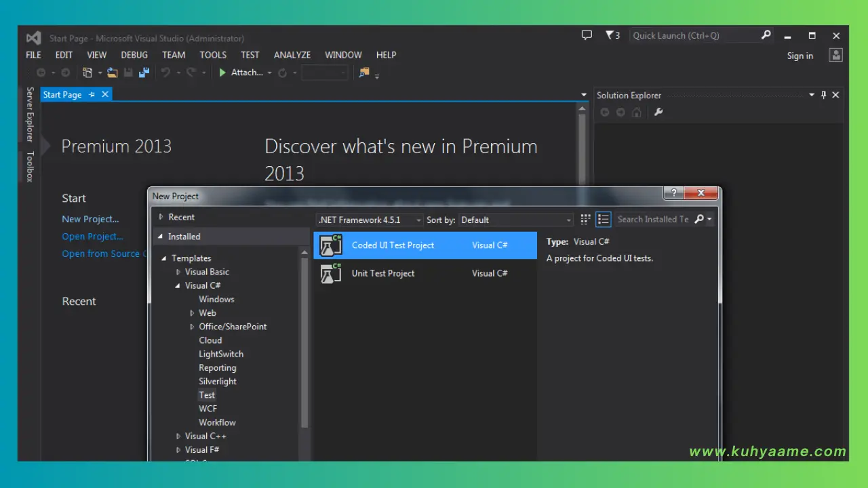Click the help question mark in New Project dialog
The width and height of the screenshot is (868, 488).
[x=673, y=194]
